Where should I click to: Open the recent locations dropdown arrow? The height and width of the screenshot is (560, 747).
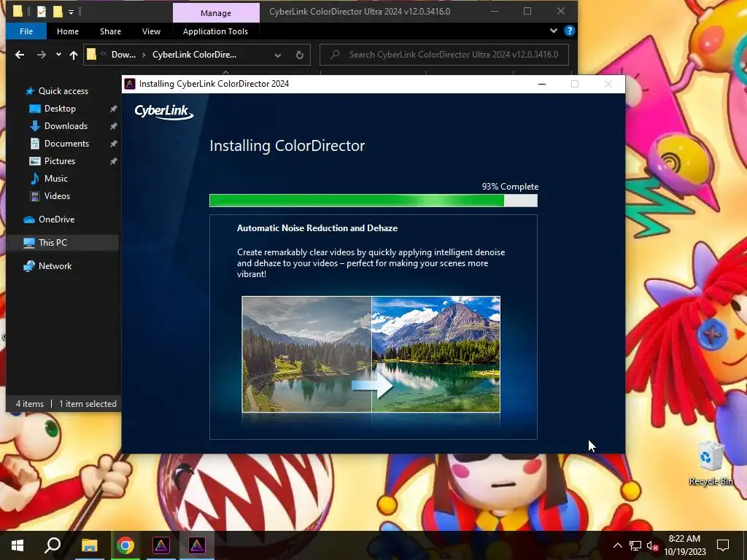click(58, 55)
